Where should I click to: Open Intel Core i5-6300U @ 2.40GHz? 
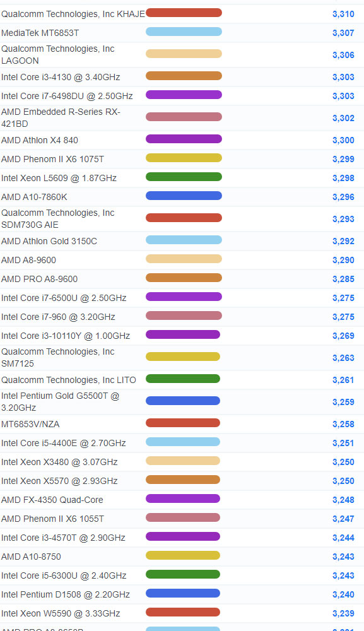[x=64, y=576]
